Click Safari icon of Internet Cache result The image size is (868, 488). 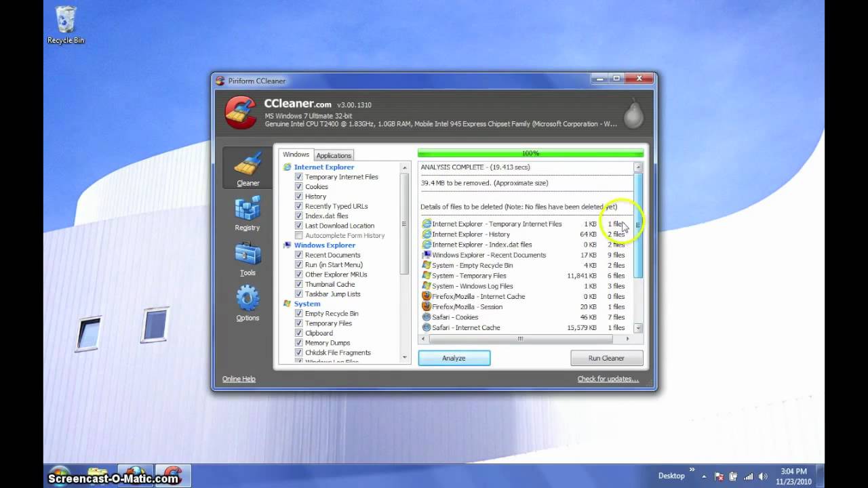pyautogui.click(x=427, y=327)
